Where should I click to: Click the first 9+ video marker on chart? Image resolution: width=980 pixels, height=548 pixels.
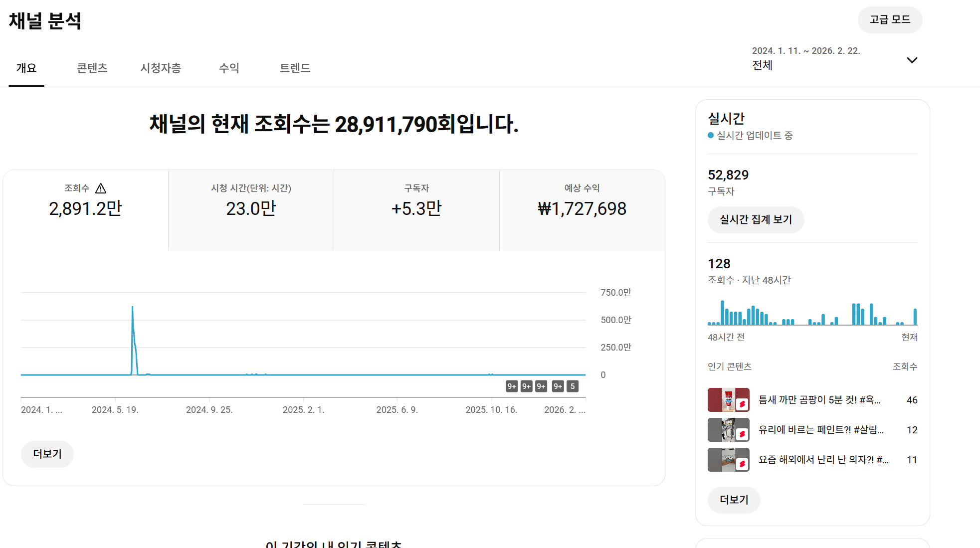[x=512, y=386]
